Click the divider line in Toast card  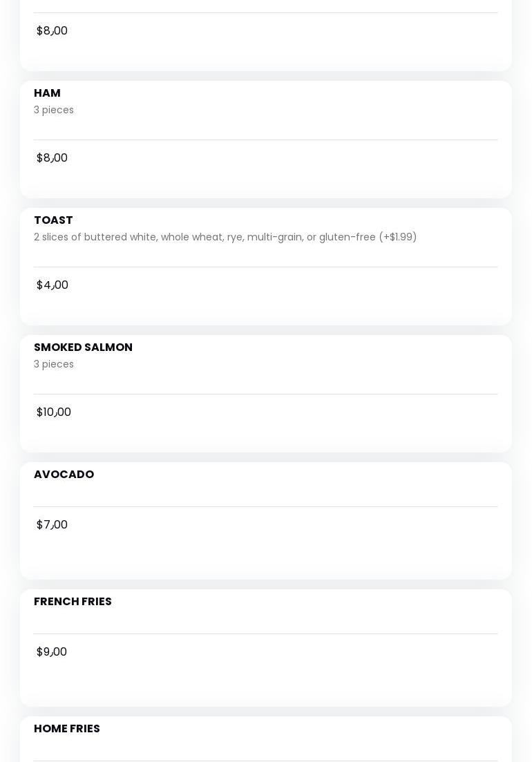(x=265, y=267)
